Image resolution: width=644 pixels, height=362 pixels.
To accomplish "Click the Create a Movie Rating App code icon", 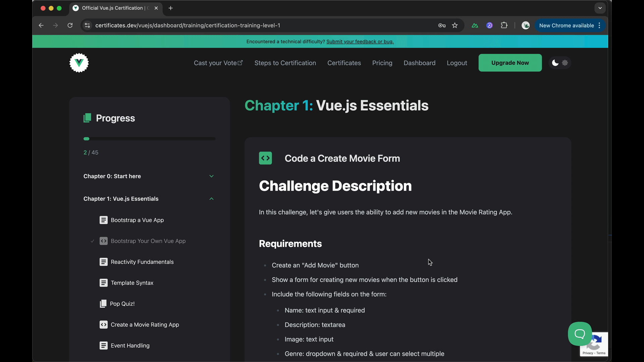I will pyautogui.click(x=104, y=325).
